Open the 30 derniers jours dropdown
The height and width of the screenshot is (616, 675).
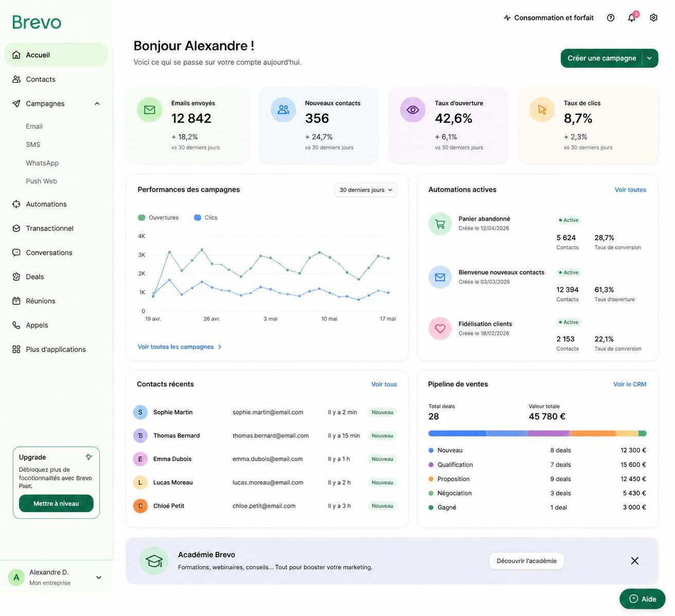366,190
